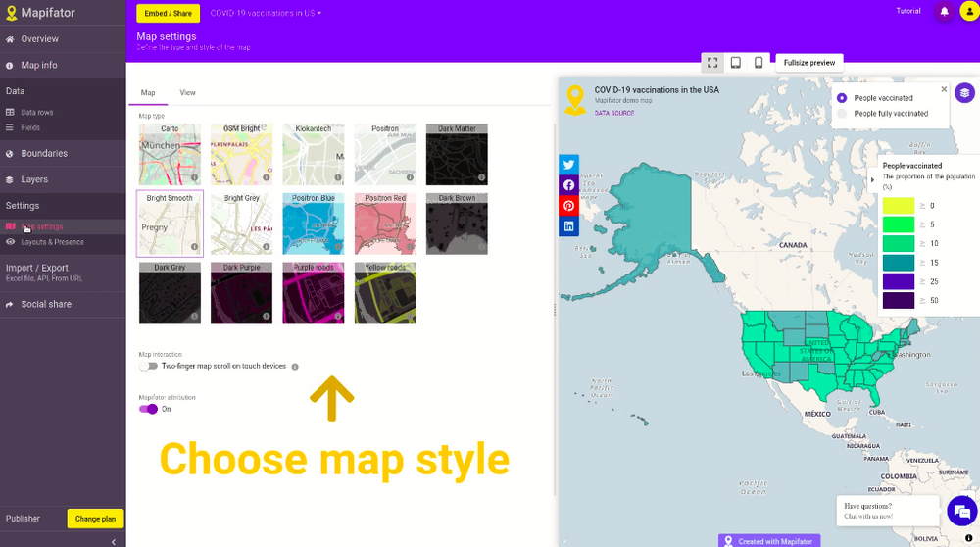Toggle two-finger map scroll switch
The image size is (980, 547).
(148, 366)
